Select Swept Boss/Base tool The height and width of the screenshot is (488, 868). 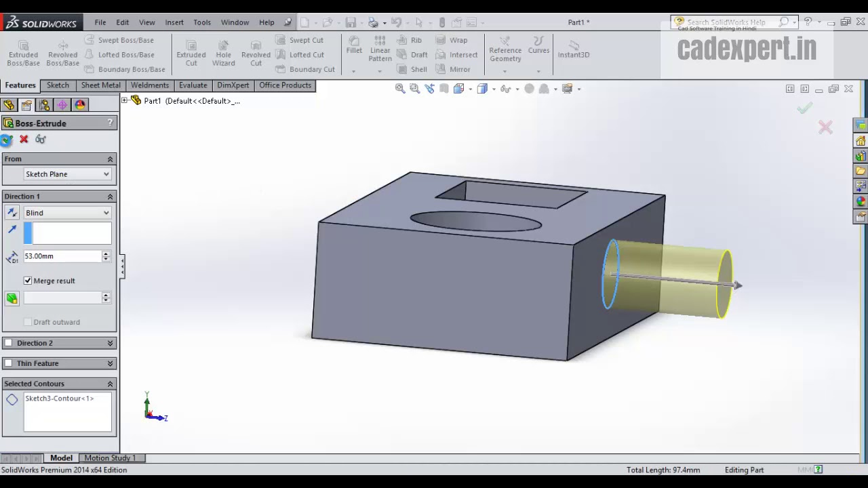[119, 40]
